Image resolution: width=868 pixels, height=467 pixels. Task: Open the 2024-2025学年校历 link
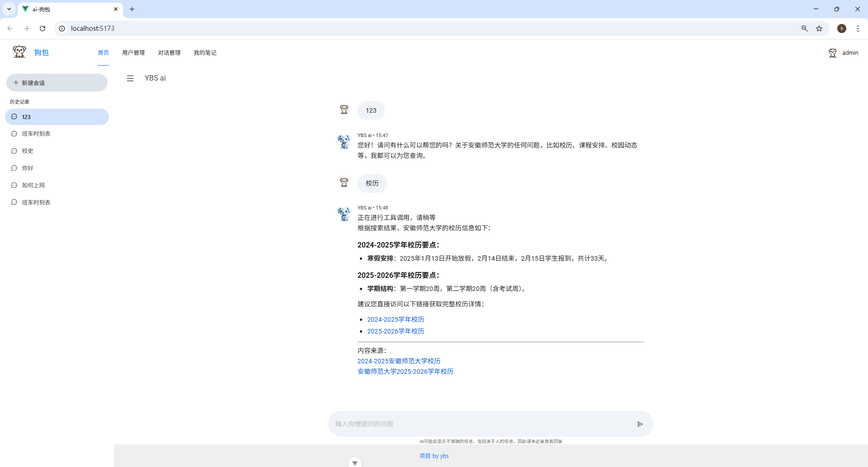click(x=395, y=319)
